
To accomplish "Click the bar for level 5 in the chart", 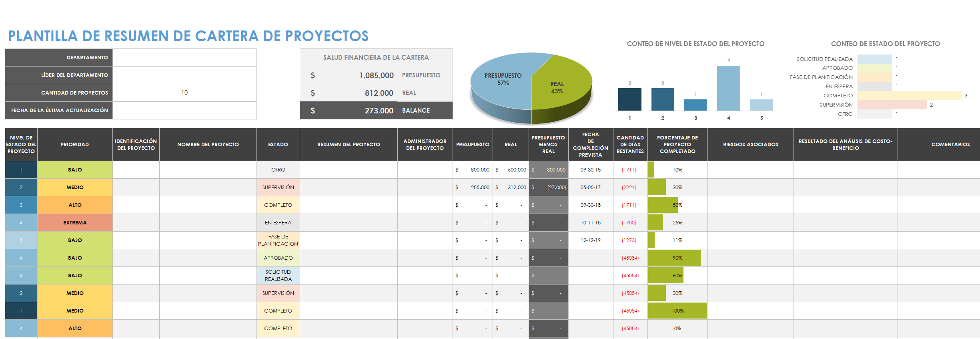I will tap(762, 105).
